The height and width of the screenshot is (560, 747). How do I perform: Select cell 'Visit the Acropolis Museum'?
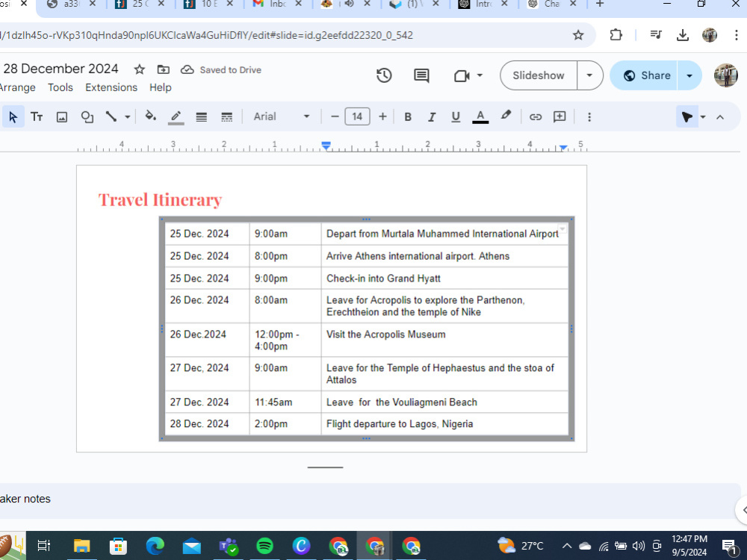(x=444, y=340)
